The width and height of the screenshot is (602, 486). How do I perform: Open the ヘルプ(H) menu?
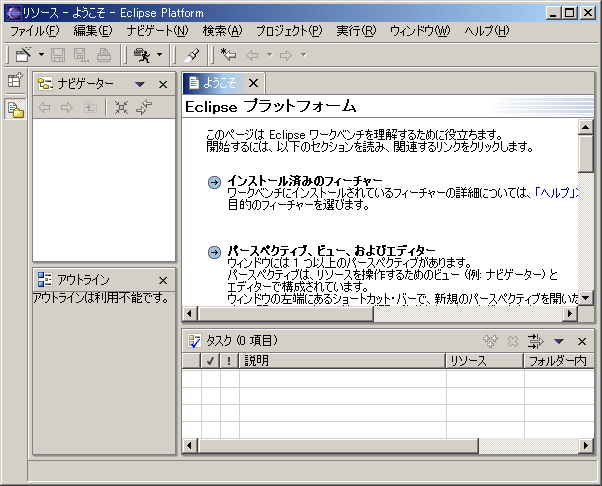pos(487,31)
